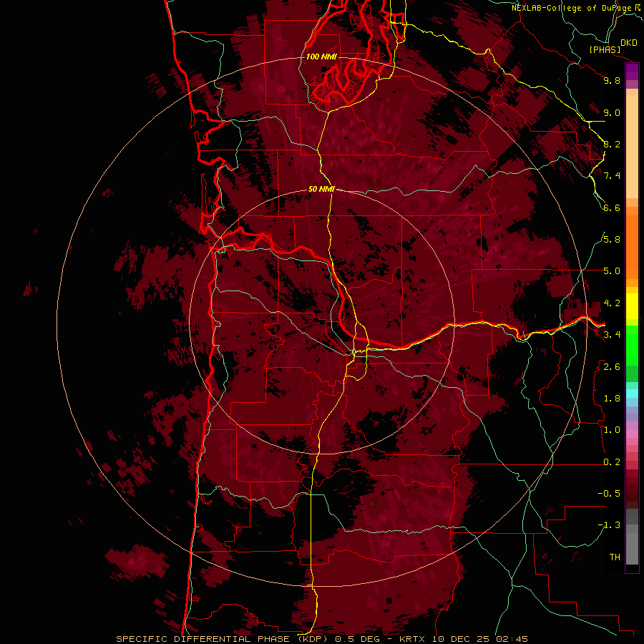Click the gray band of the color bar
644x644 pixels.
pos(632,538)
